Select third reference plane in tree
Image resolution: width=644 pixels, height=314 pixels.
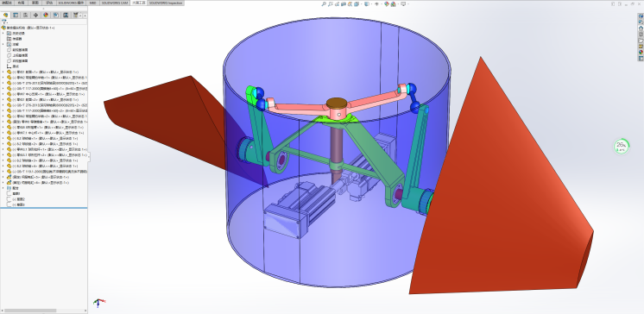click(17, 60)
